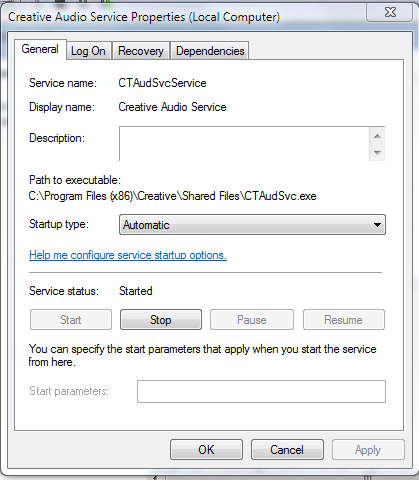The width and height of the screenshot is (419, 480).
Task: Select the Automatic startup type combo box
Action: pos(252,225)
